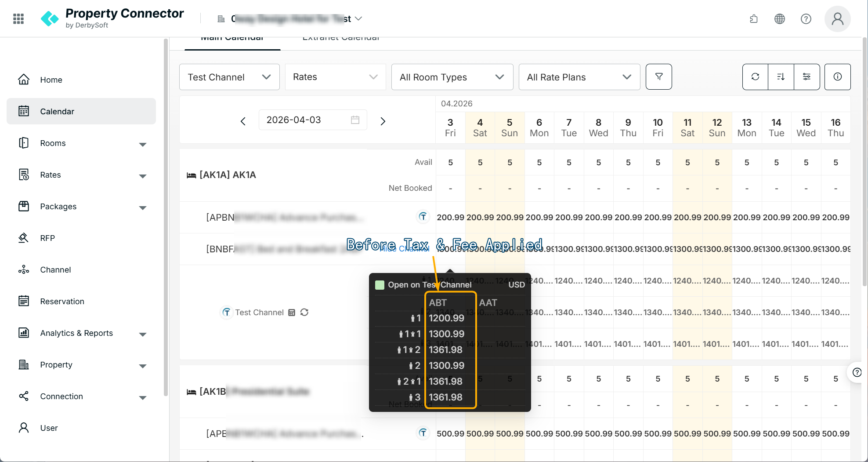Open Reservation in the sidebar
868x462 pixels.
pyautogui.click(x=81, y=301)
